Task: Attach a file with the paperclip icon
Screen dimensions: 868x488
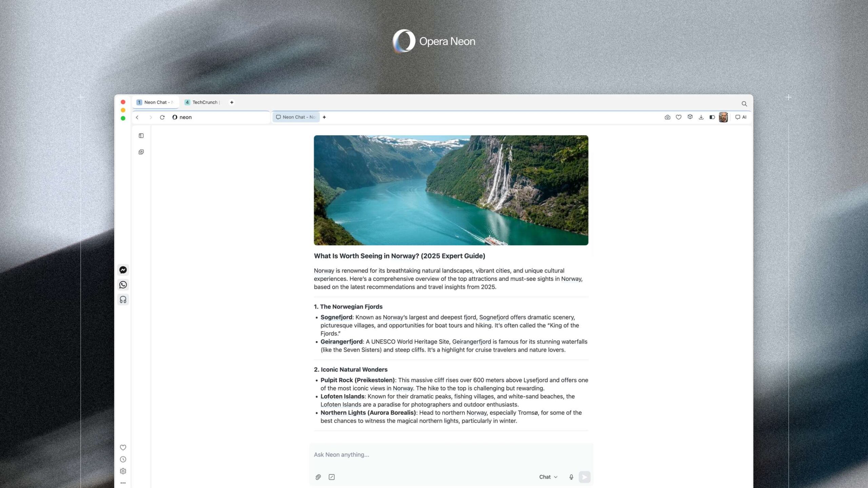Action: (318, 477)
